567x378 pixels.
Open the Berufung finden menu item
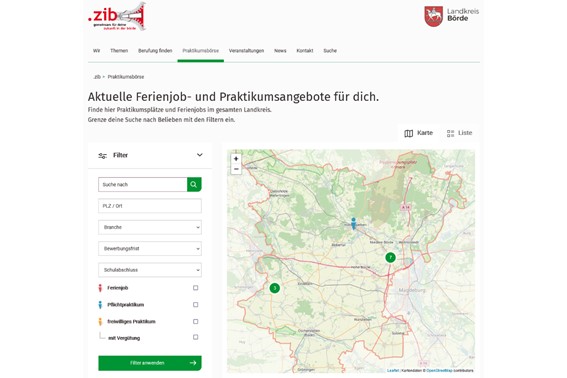coord(155,51)
